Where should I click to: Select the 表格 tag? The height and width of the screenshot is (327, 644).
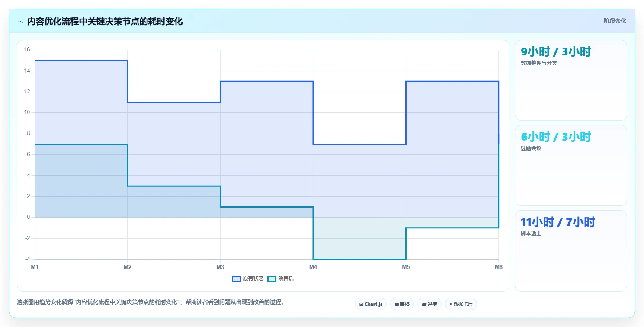tap(402, 304)
